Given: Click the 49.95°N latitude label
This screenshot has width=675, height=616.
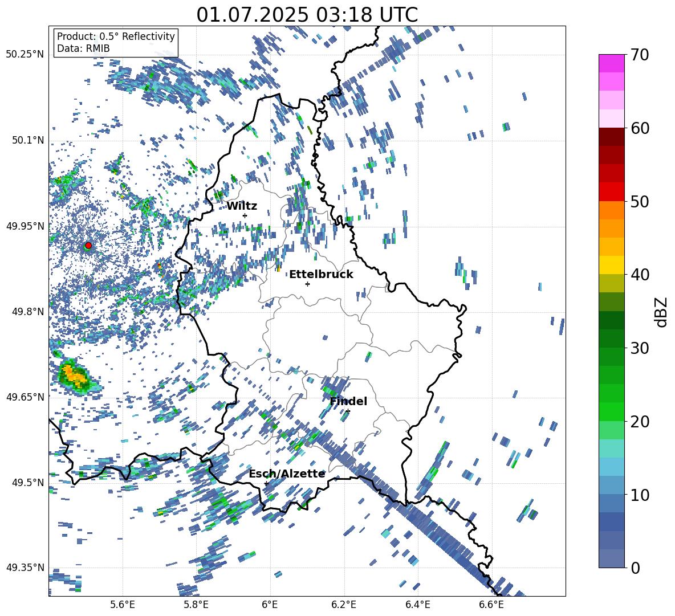Looking at the screenshot, I should coord(25,226).
